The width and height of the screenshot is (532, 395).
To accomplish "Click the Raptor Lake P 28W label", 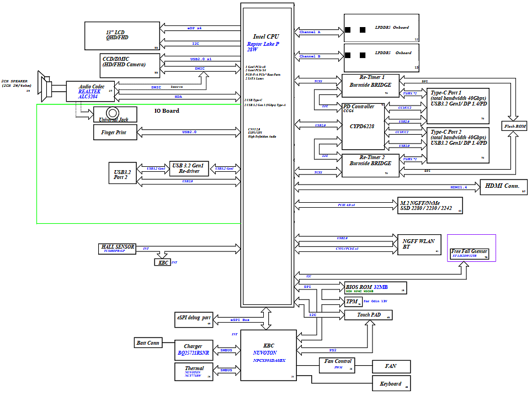I will (263, 47).
